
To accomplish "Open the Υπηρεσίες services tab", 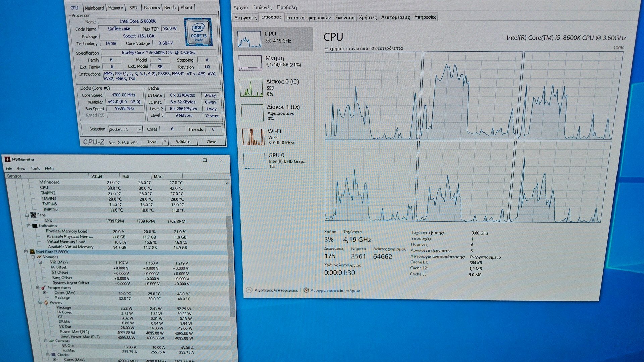I will 425,17.
